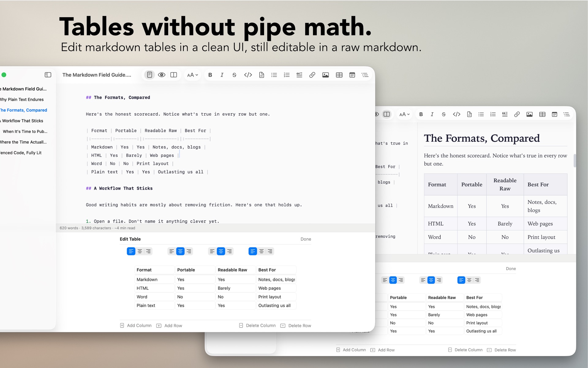The image size is (588, 368).
Task: Insert inline code in front window
Action: tap(248, 75)
